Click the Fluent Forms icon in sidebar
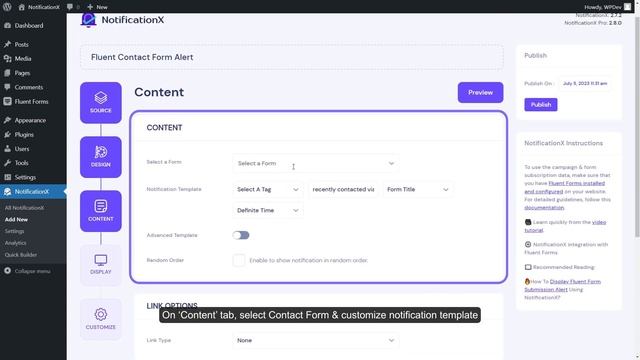640x360 pixels. (x=7, y=101)
